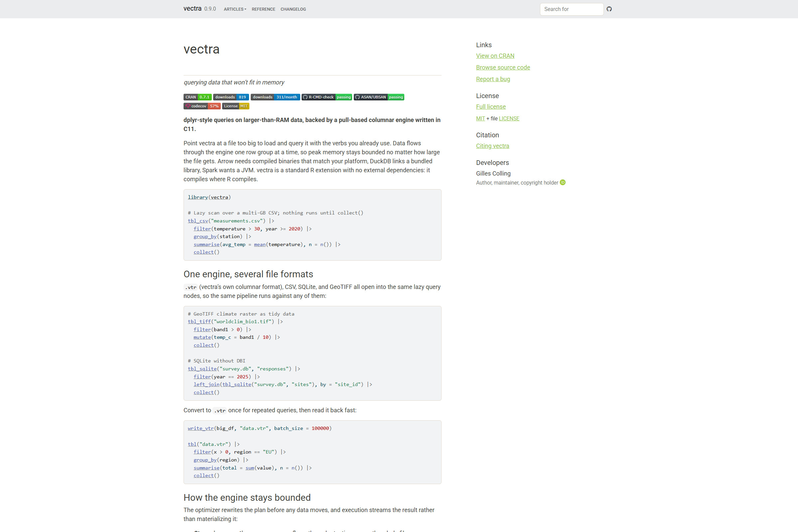Open the downloads 311/month badge
This screenshot has width=798, height=532.
[x=275, y=97]
